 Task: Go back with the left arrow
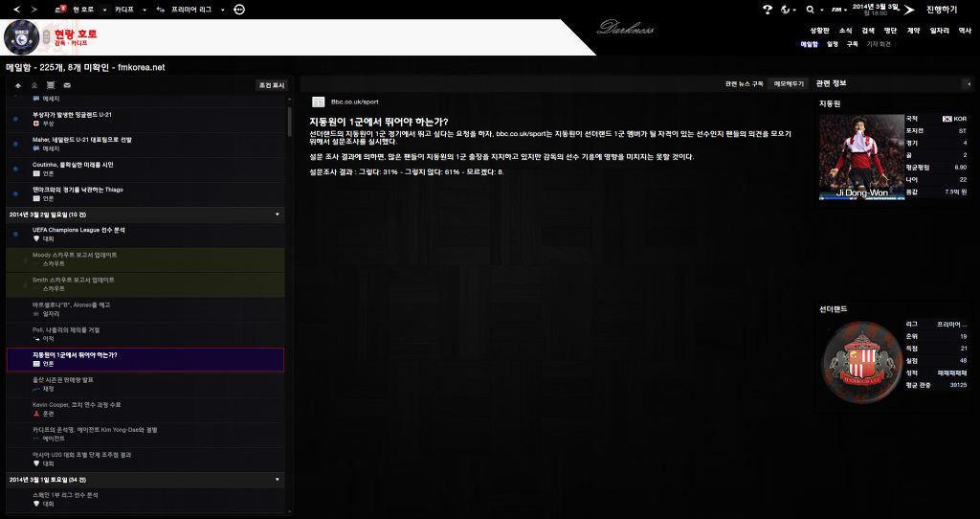pos(17,10)
